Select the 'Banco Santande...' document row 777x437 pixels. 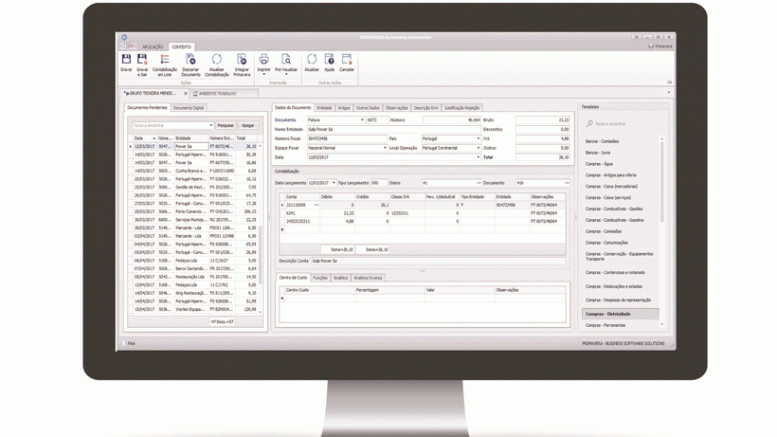click(x=195, y=269)
